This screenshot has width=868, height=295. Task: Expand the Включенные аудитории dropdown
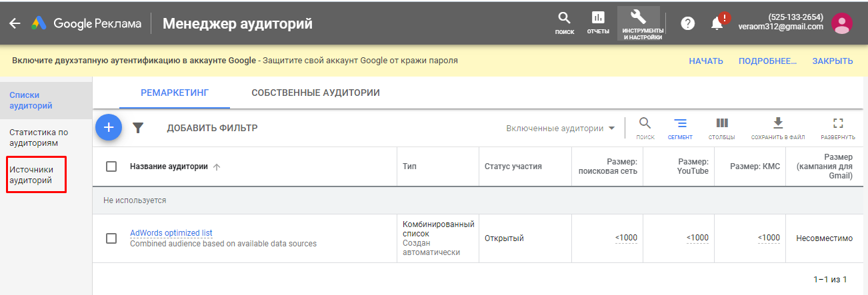point(560,129)
